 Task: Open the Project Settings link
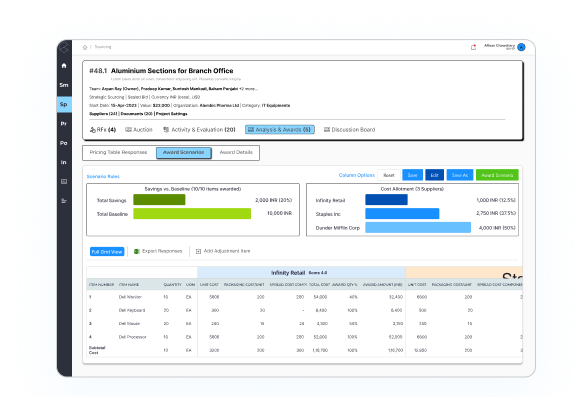pos(172,114)
